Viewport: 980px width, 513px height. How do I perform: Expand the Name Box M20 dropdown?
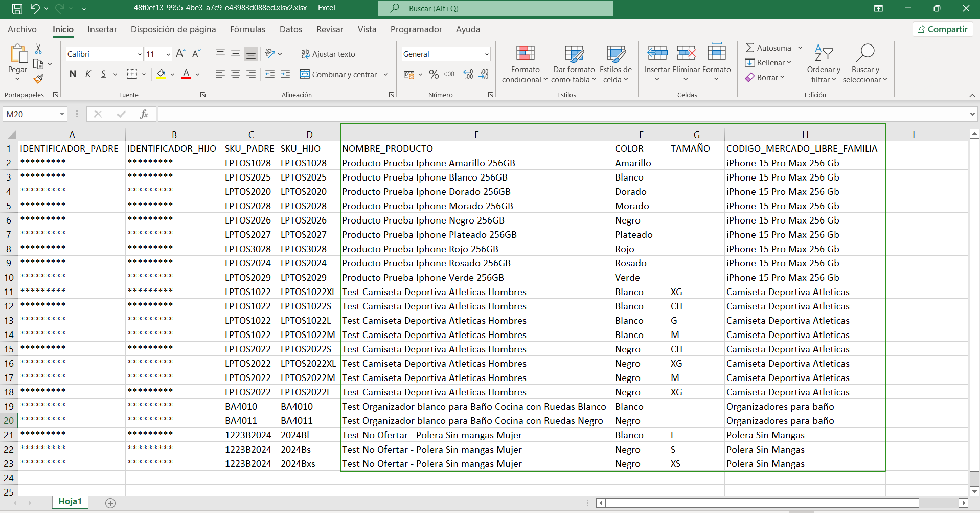click(62, 114)
